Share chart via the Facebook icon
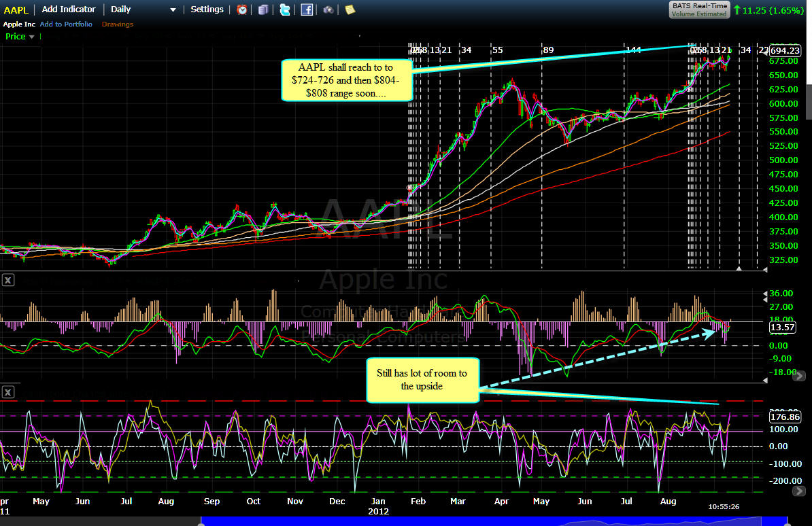Viewport: 812px width, 526px height. pos(307,10)
